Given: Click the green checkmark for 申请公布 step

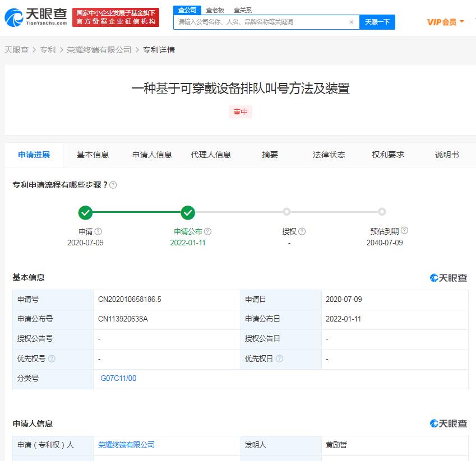Looking at the screenshot, I should [188, 212].
